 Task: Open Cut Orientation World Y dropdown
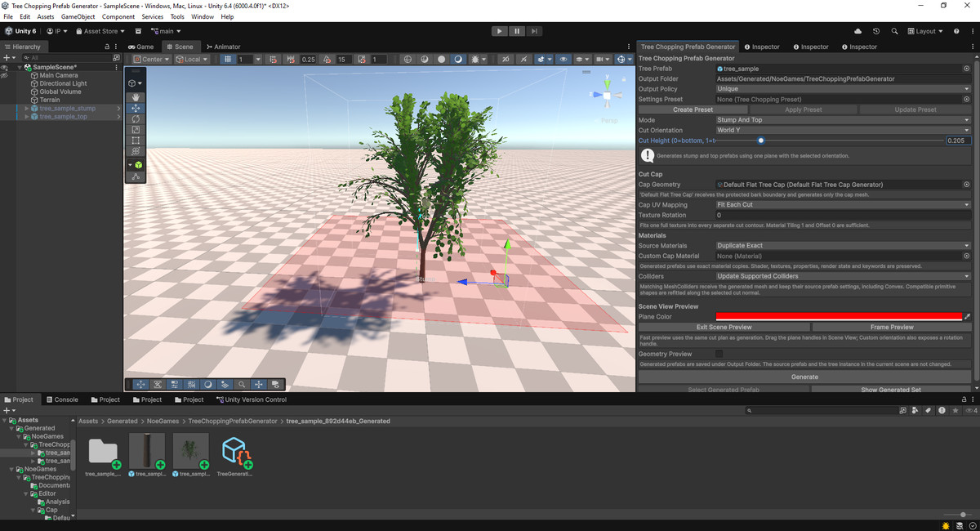(x=843, y=130)
